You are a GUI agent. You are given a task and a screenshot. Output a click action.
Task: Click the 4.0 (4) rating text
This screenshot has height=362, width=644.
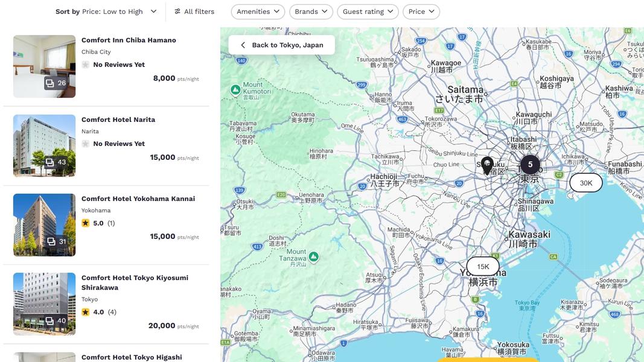click(x=105, y=313)
